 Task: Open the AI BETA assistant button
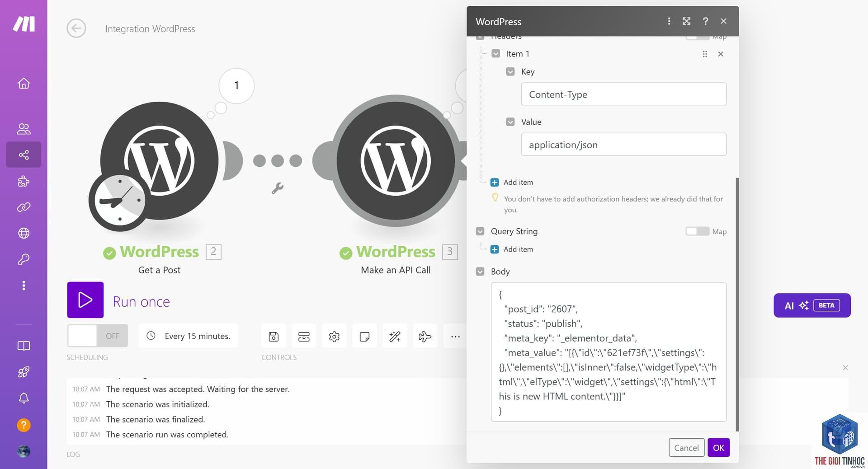812,305
